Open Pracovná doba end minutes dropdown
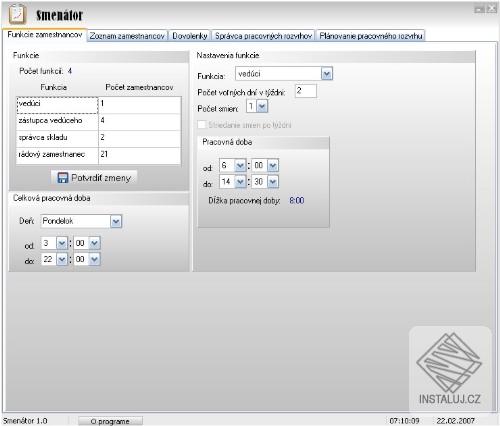Viewport: 500px width, 426px height. coord(273,182)
